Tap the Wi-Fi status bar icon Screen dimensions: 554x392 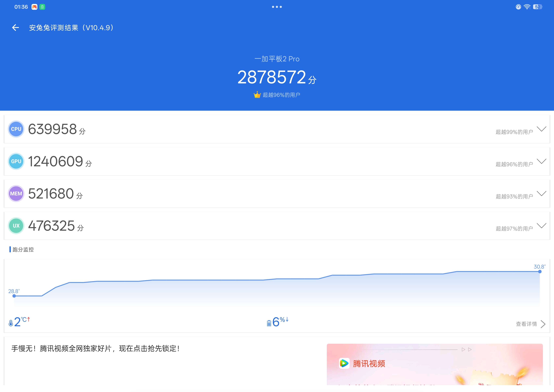[x=527, y=7]
